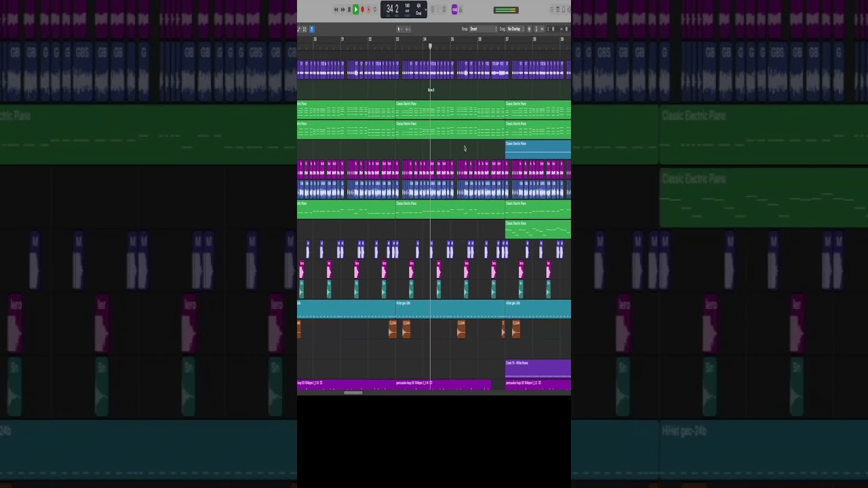Open the Note Pads toolbar icon
Image resolution: width=868 pixels, height=488 pixels.
point(557,9)
